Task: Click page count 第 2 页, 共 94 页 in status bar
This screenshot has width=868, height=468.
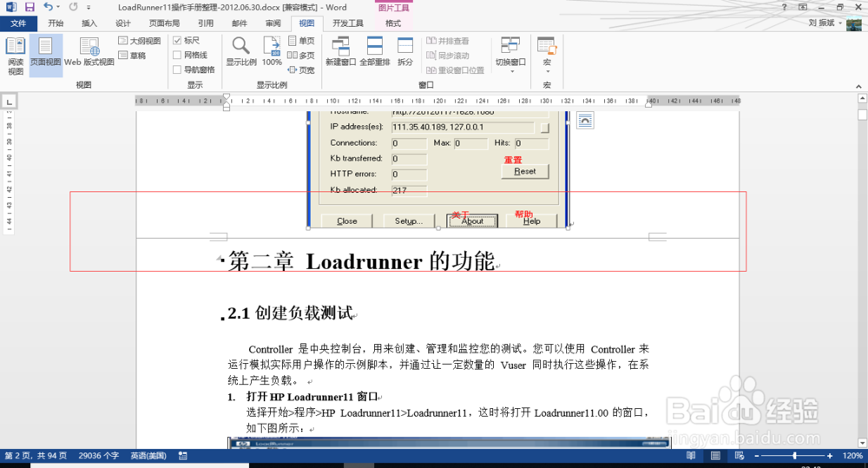Action: (x=36, y=456)
